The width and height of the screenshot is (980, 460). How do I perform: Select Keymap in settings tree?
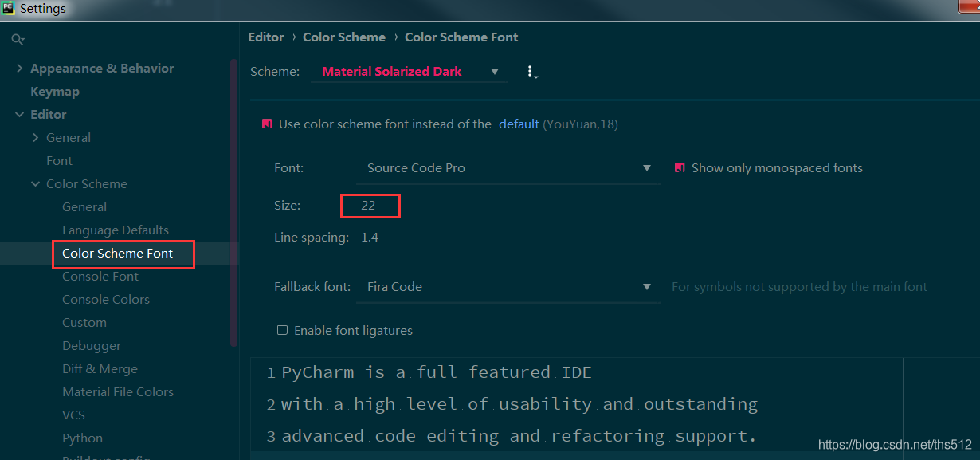click(55, 92)
